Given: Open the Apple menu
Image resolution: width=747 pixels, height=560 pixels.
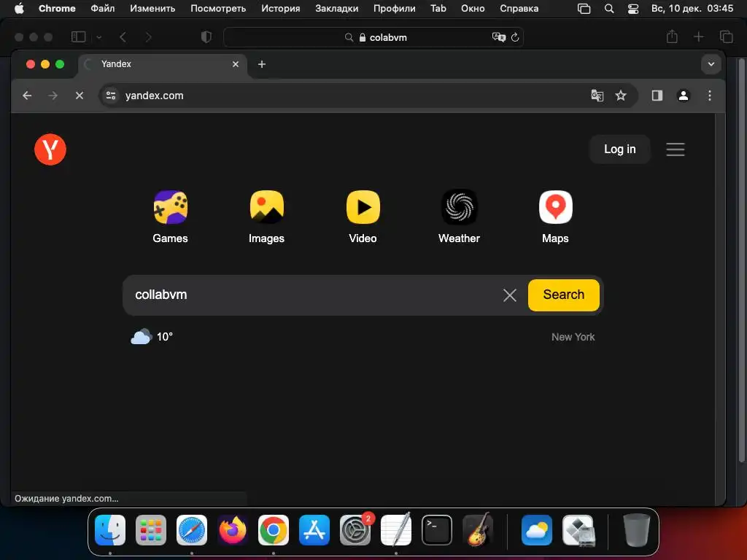Looking at the screenshot, I should click(19, 9).
